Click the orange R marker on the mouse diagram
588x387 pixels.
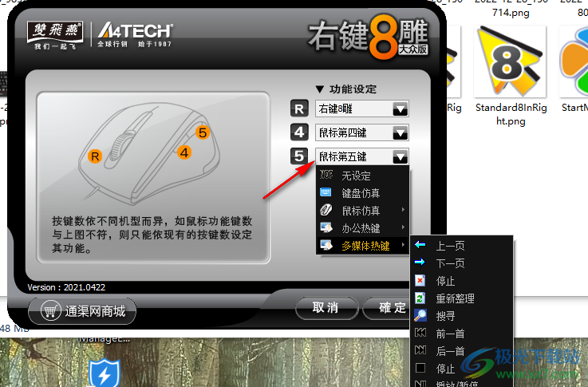coord(95,156)
